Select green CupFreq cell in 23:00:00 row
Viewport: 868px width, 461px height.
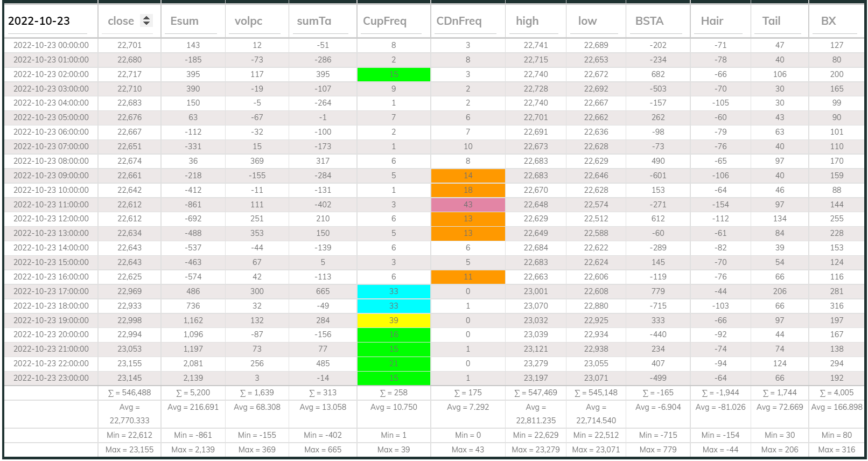(394, 378)
